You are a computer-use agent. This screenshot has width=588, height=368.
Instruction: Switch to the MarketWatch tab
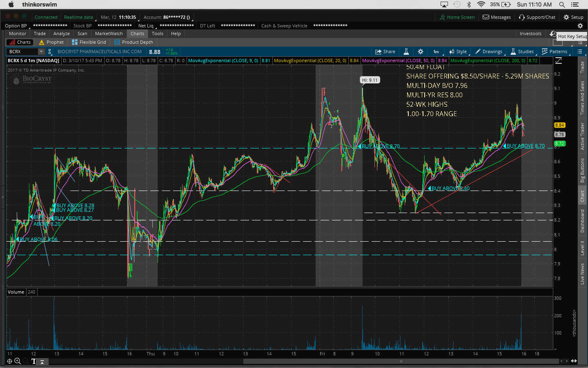coord(109,34)
